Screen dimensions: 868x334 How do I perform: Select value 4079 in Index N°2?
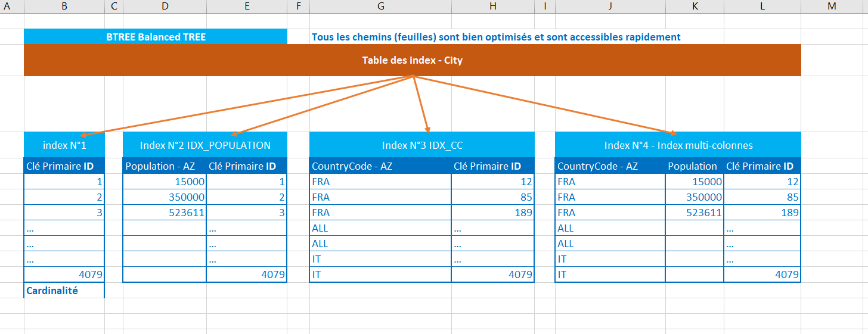point(247,274)
